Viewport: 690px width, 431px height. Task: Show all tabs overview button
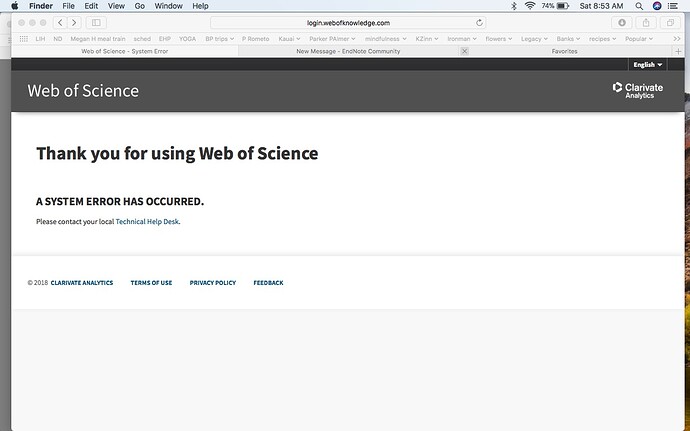tap(670, 22)
